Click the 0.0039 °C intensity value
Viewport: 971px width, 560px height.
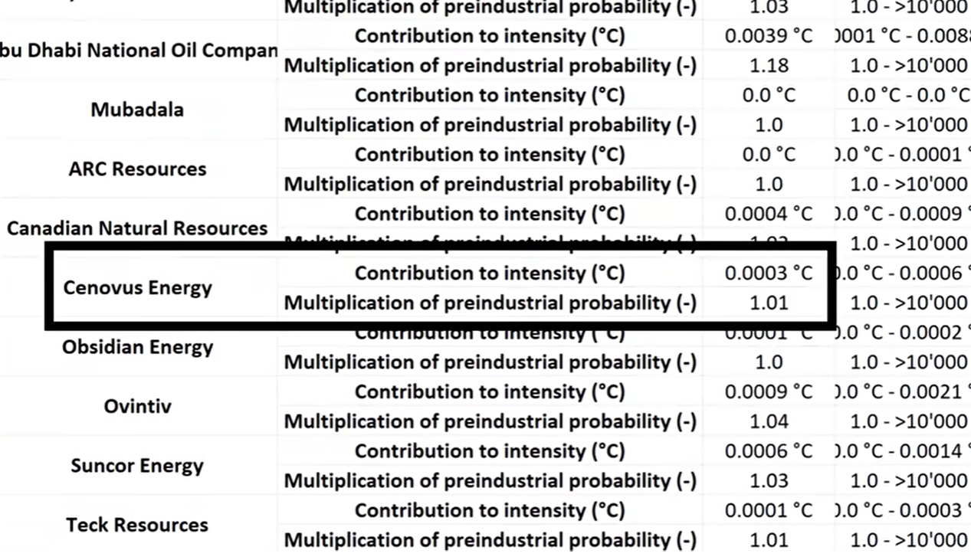point(768,36)
